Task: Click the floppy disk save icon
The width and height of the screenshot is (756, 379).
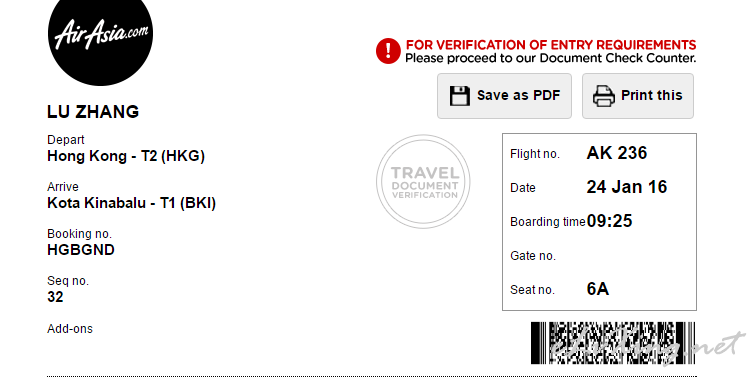Action: 459,95
